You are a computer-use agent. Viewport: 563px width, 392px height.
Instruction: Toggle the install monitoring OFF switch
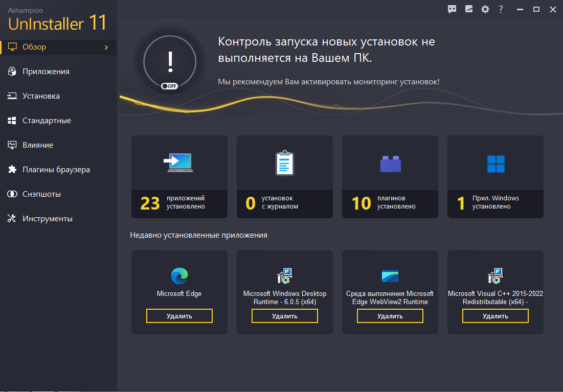pyautogui.click(x=169, y=86)
